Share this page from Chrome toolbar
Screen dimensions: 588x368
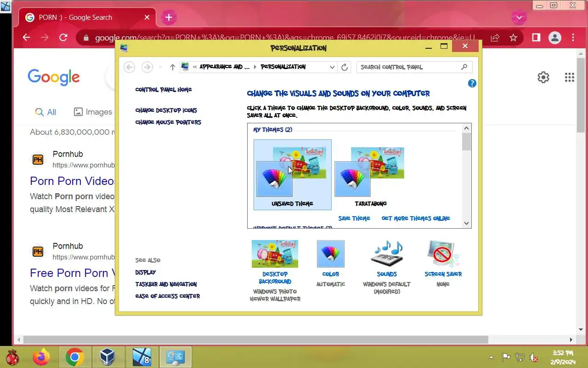(495, 38)
